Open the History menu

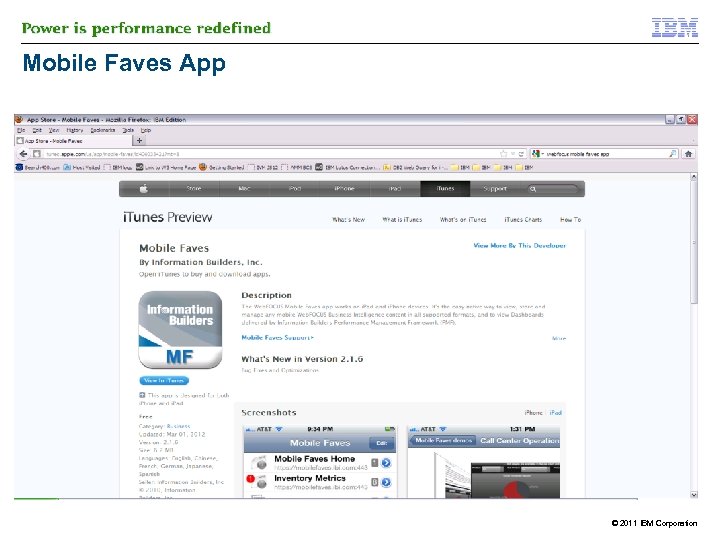coord(74,130)
